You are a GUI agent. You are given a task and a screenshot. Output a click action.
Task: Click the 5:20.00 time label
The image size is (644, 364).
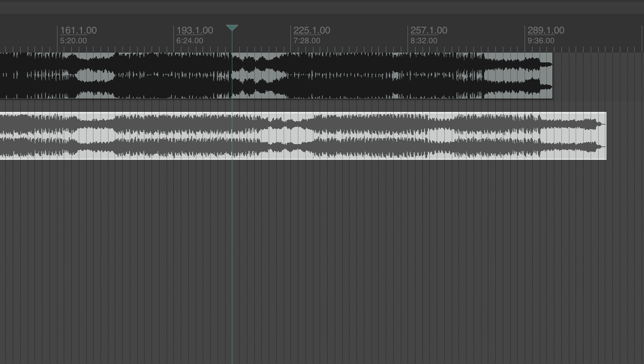[73, 41]
